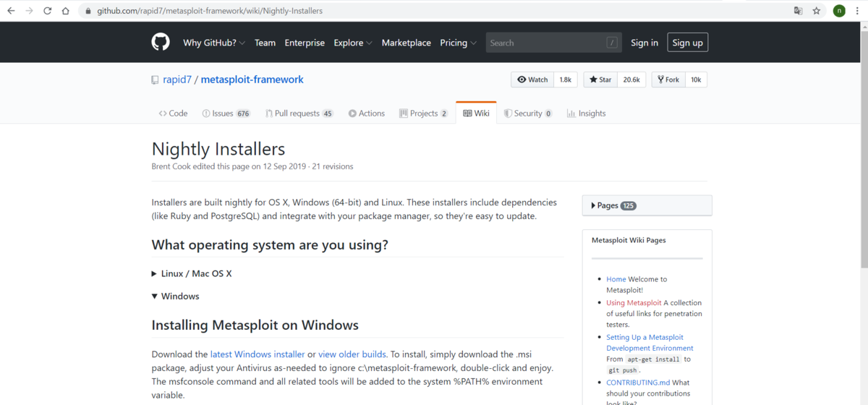Open the browser home page icon

point(66,11)
